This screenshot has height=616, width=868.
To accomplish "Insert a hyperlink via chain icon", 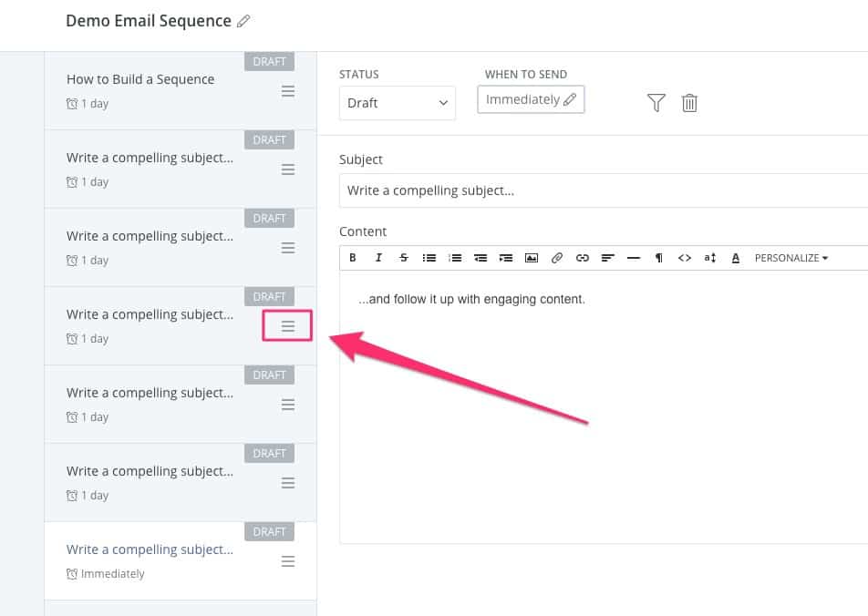I will (583, 258).
